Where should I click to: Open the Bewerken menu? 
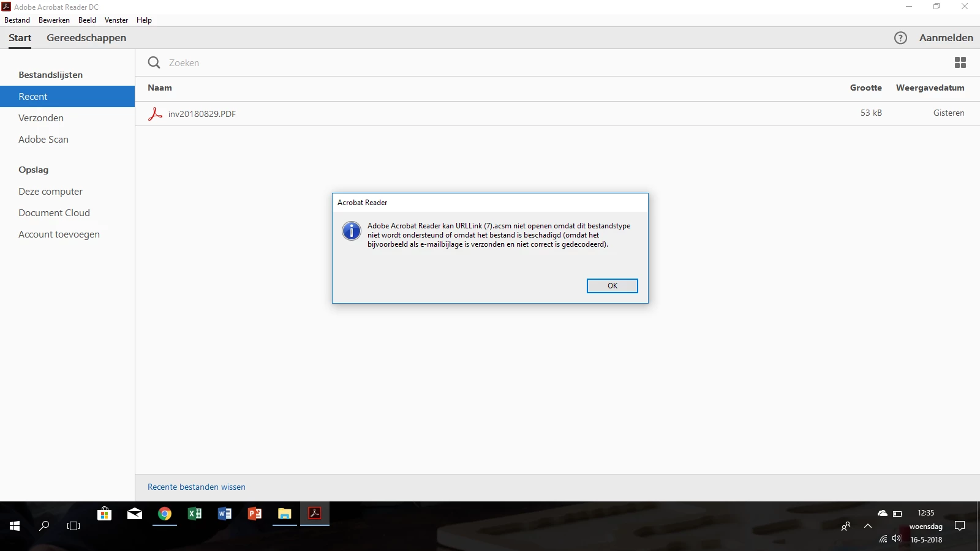[54, 20]
